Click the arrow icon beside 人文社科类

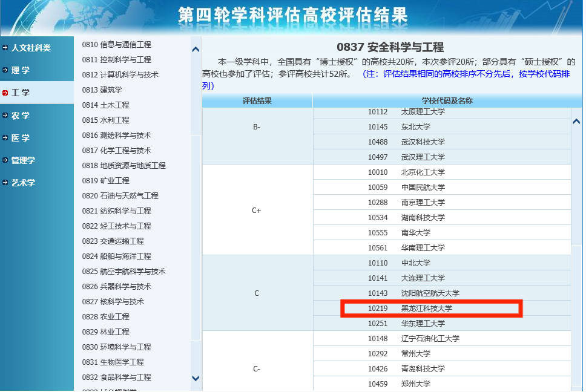tap(5, 48)
